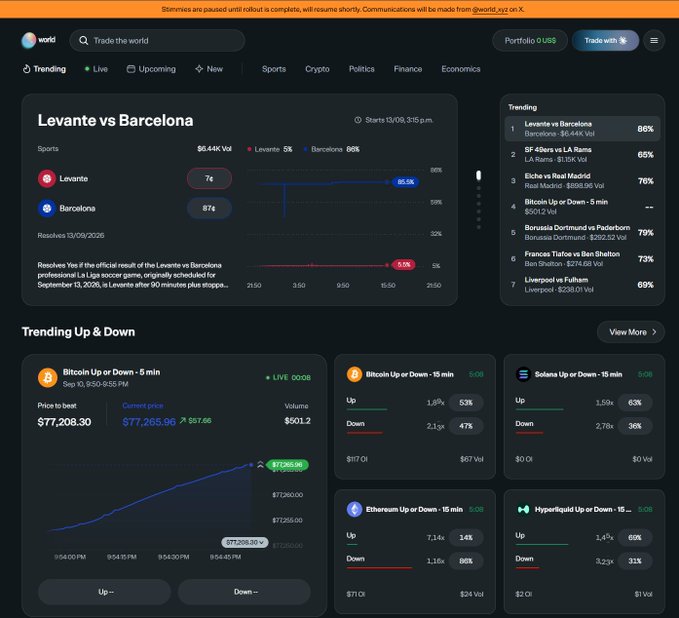Image resolution: width=679 pixels, height=618 pixels.
Task: Click the Levante team badge
Action: coord(47,178)
